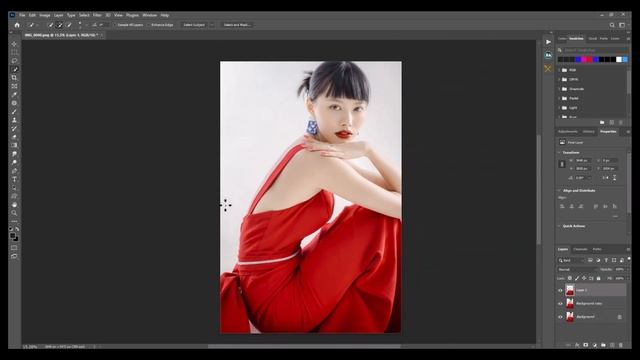Image resolution: width=640 pixels, height=360 pixels.
Task: Open the Filter menu
Action: (x=97, y=15)
